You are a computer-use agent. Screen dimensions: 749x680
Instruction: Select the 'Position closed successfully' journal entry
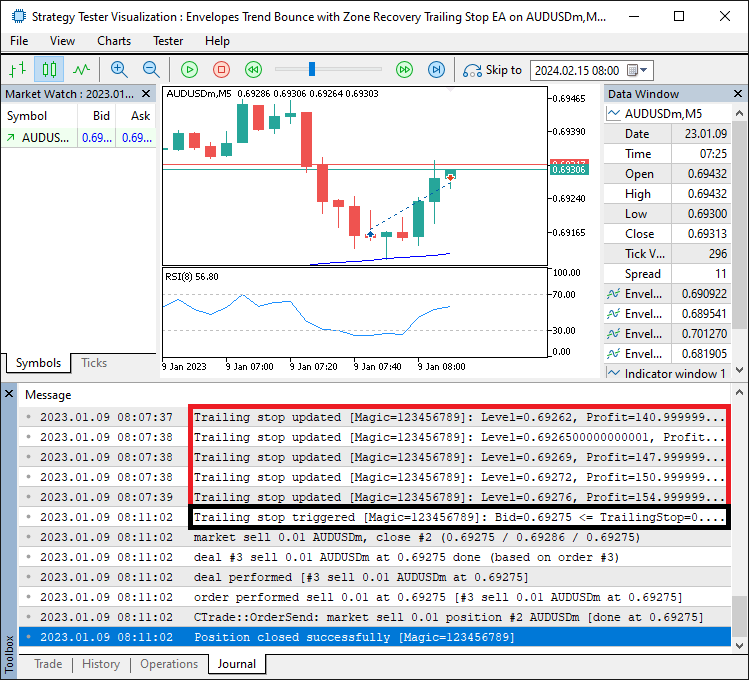pos(375,637)
